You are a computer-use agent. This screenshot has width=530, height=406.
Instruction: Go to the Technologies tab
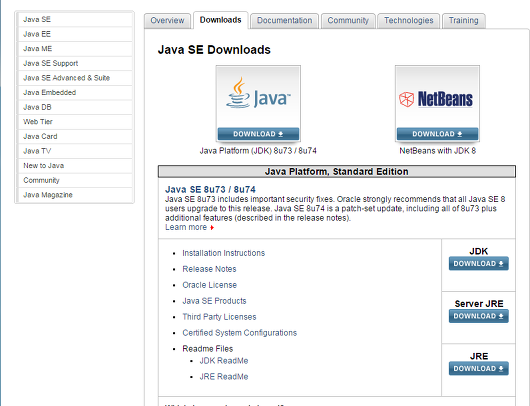click(x=408, y=21)
